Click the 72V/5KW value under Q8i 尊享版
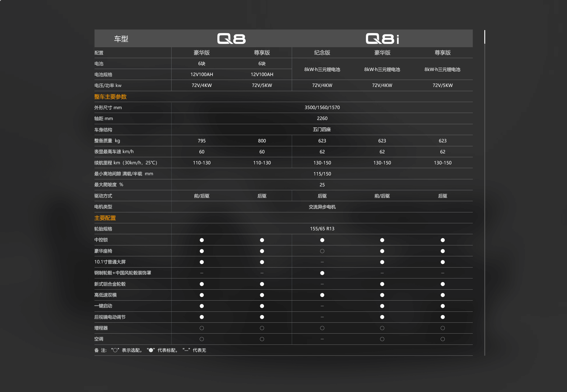 (x=443, y=85)
